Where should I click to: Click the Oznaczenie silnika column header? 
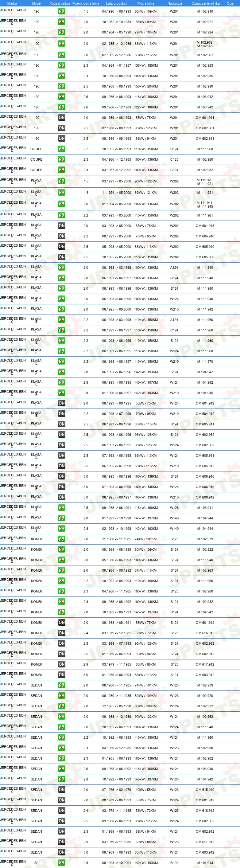coord(205,3)
